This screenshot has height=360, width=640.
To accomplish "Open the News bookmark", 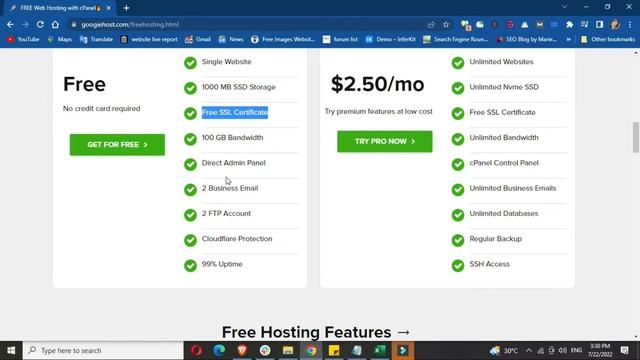I will click(231, 39).
